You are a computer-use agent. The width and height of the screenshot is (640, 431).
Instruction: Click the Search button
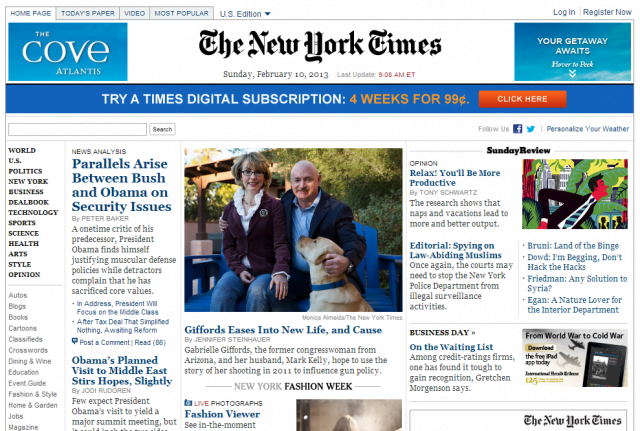162,129
